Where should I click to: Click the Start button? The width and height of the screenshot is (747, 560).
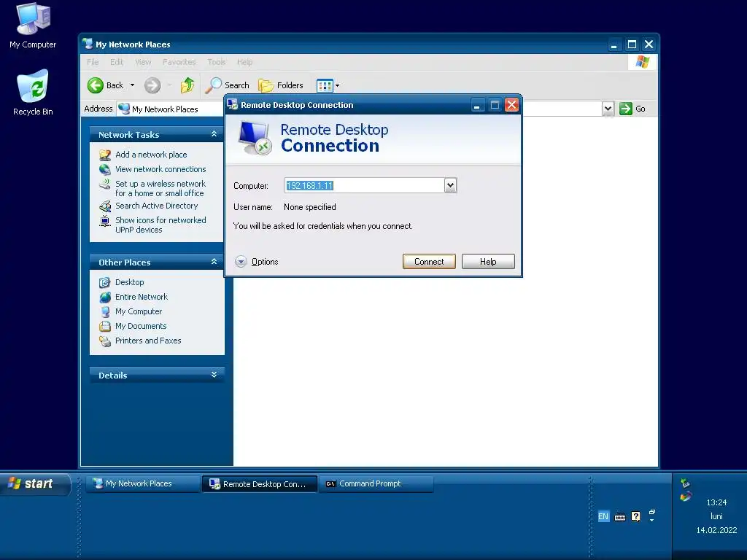34,484
